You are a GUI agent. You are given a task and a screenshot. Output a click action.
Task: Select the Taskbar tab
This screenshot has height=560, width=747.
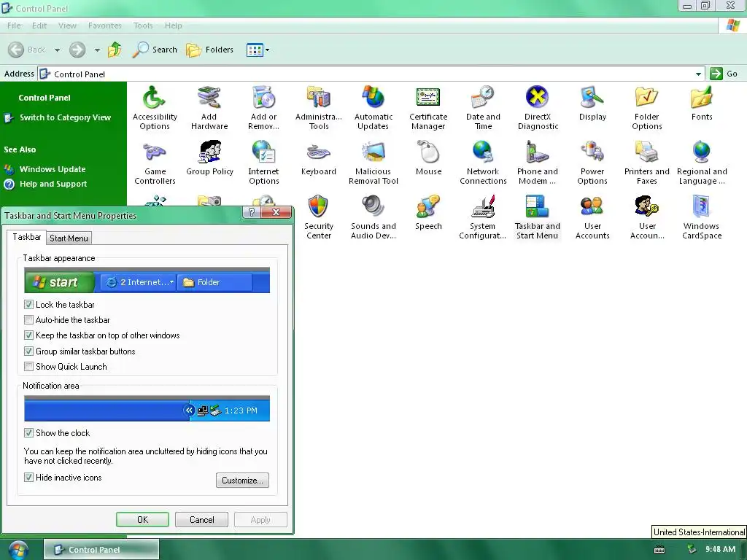pyautogui.click(x=27, y=237)
